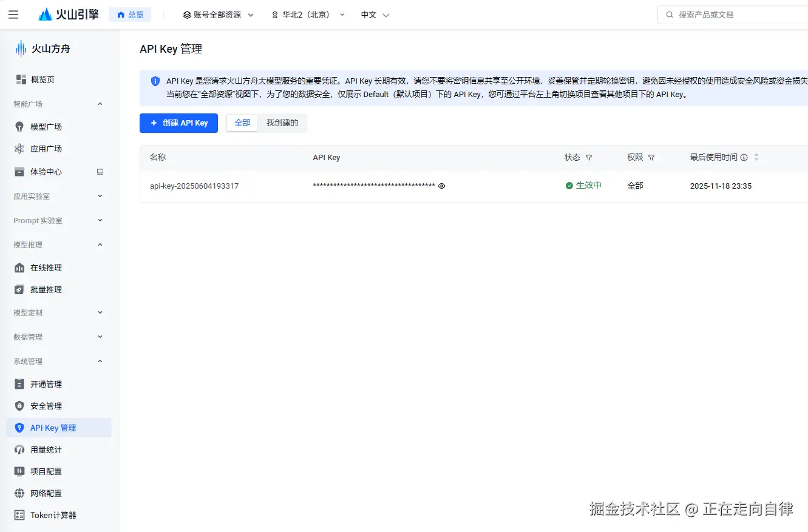Screen dimensions: 808x532
Task: Click 最后使用时间 info icon
Action: [x=744, y=157]
